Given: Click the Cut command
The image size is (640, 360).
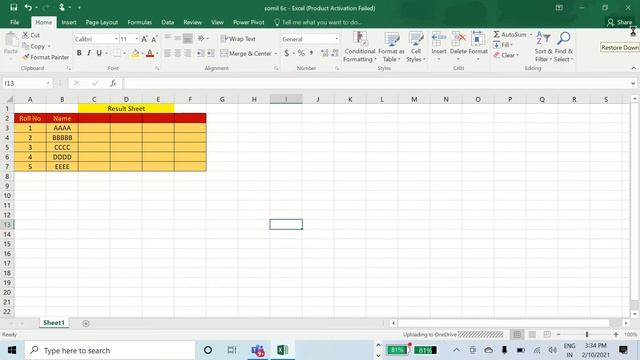Looking at the screenshot, I should (31, 35).
